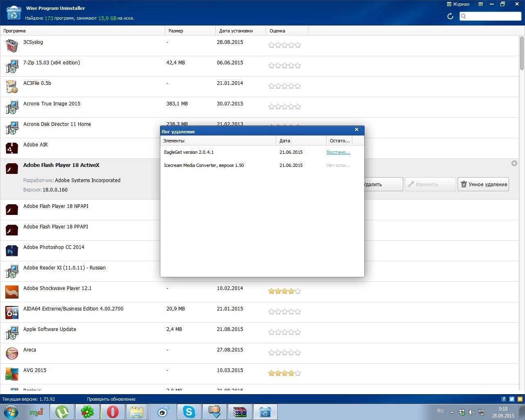Focus the program search field
The image size is (525, 420).
tap(490, 16)
